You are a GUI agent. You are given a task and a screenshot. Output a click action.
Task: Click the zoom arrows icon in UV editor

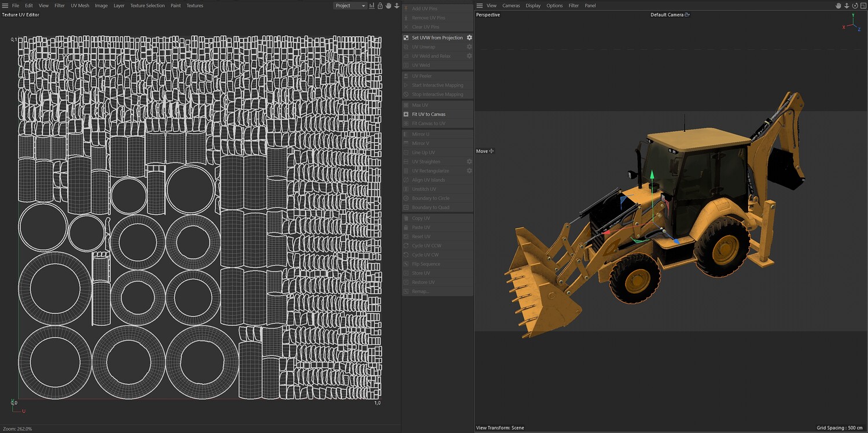[x=397, y=6]
